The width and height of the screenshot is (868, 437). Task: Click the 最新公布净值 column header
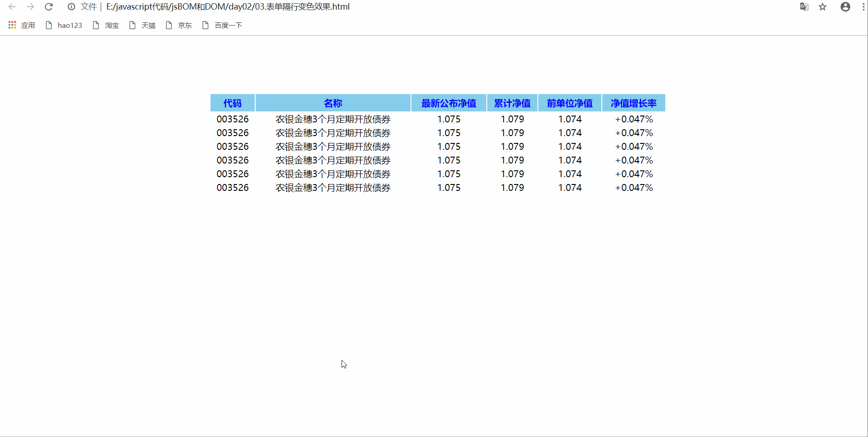[x=449, y=103]
